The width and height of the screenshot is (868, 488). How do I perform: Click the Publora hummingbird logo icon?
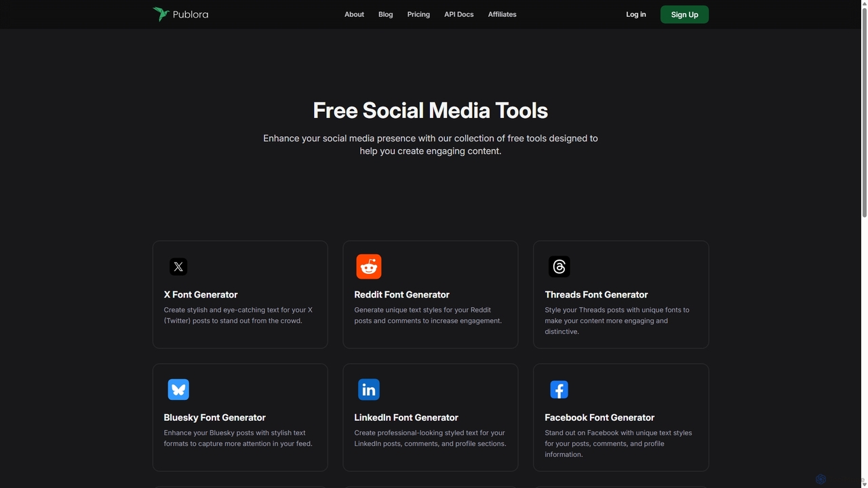click(x=161, y=14)
